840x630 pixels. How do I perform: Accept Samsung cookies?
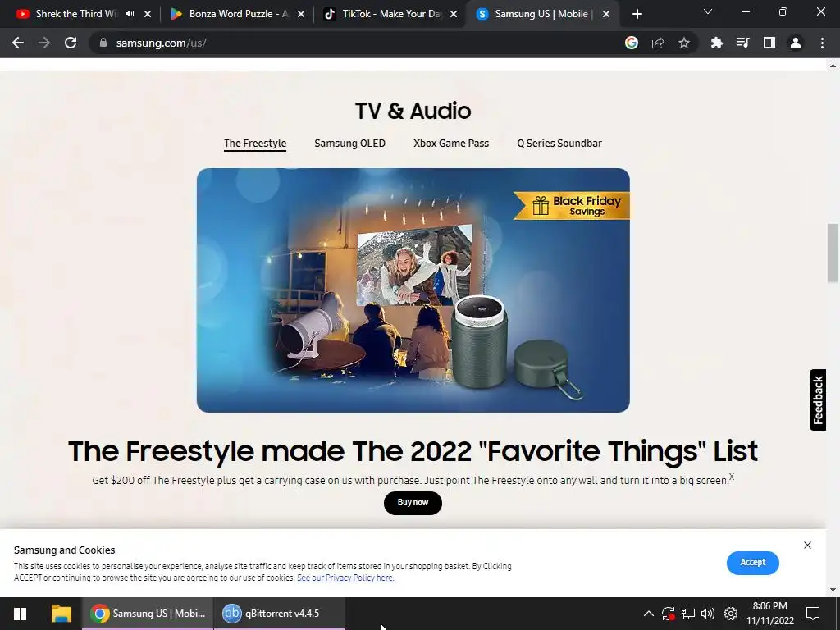click(753, 563)
